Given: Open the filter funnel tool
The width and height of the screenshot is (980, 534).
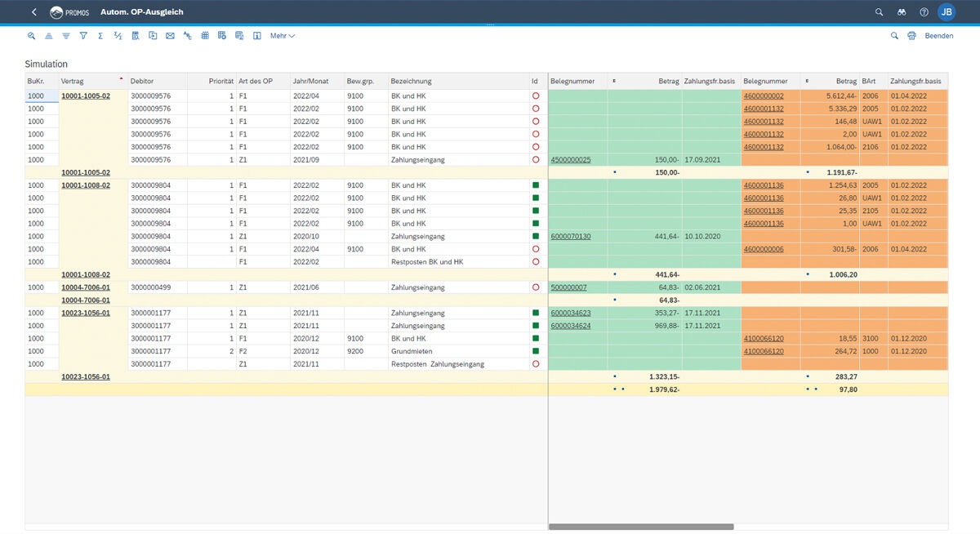Looking at the screenshot, I should tap(83, 36).
